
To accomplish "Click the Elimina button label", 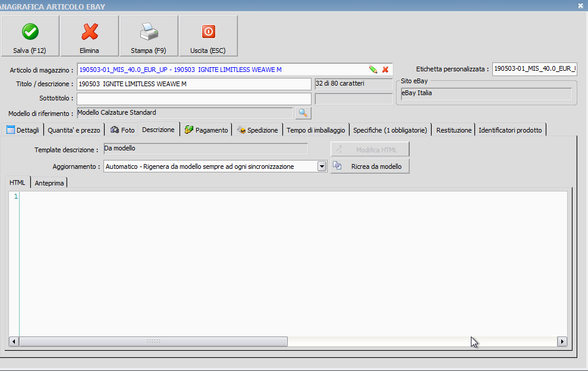I will pyautogui.click(x=89, y=51).
